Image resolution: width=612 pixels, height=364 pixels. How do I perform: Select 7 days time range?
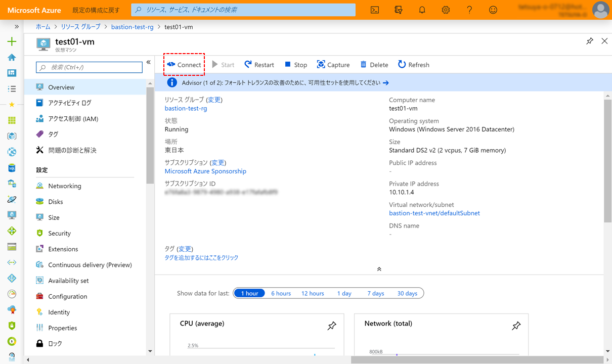point(376,293)
